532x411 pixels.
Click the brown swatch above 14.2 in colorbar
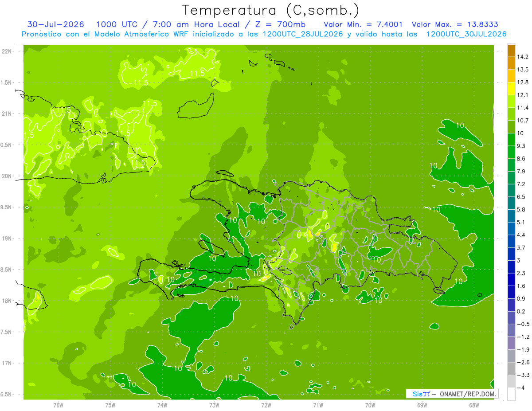point(511,50)
